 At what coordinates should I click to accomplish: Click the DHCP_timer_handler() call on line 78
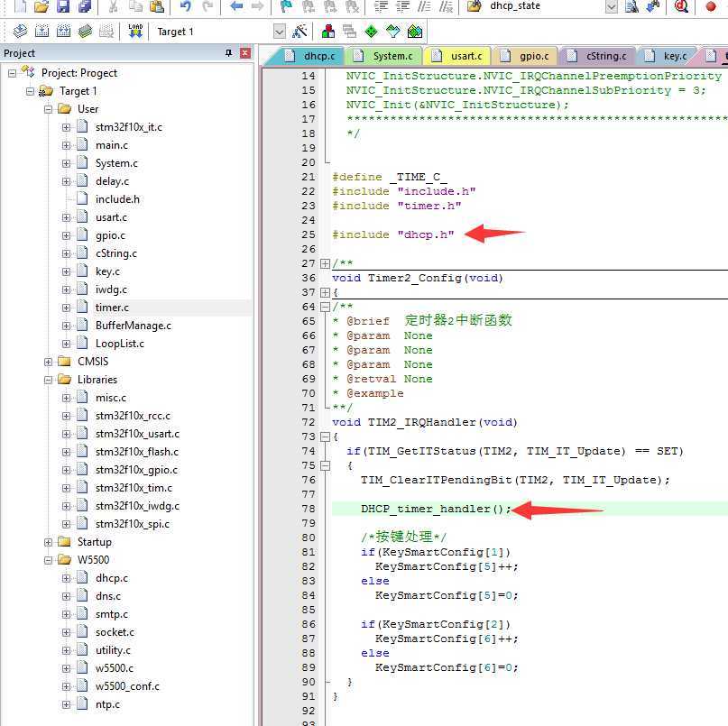tap(436, 509)
